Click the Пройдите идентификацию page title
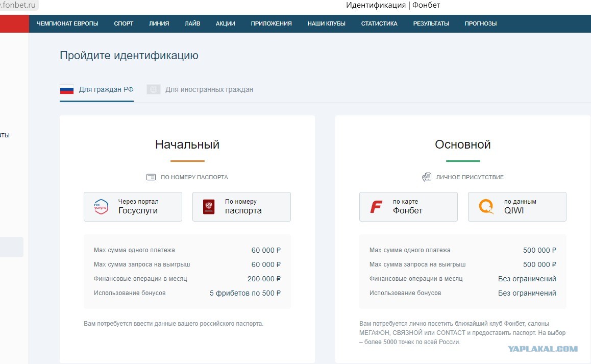Viewport: 591px width, 364px height. click(x=129, y=56)
